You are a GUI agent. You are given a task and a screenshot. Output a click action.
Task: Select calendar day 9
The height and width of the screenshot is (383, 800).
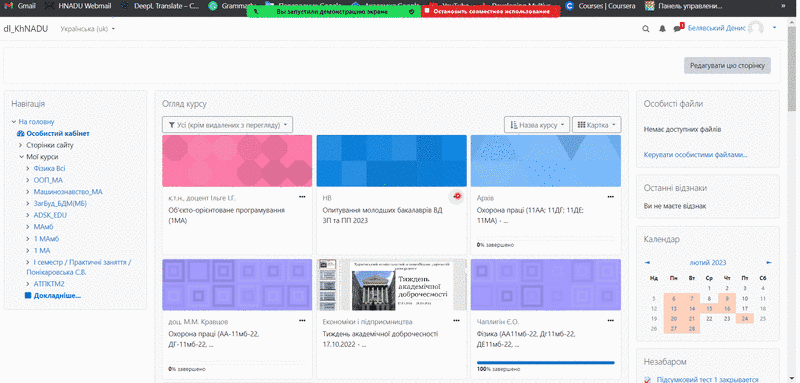point(727,298)
